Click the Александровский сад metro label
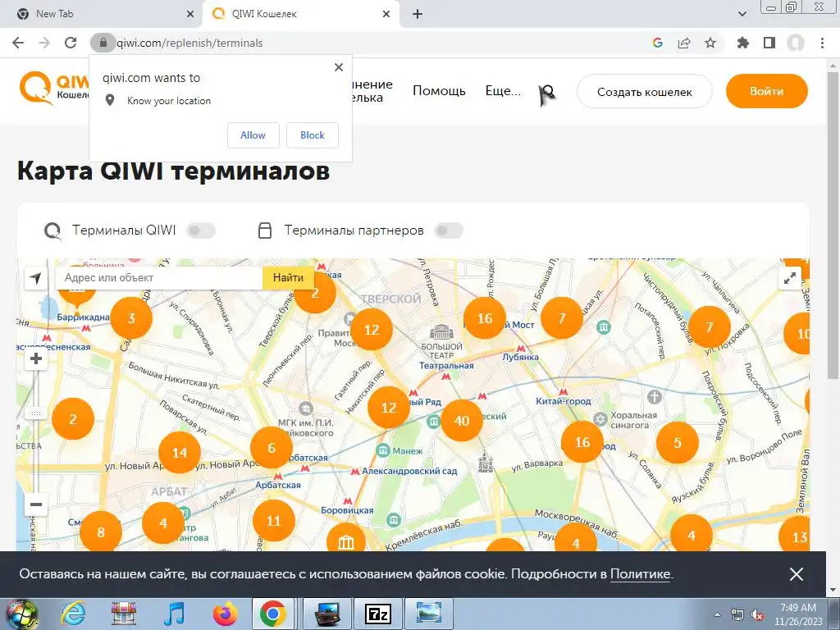 point(409,471)
